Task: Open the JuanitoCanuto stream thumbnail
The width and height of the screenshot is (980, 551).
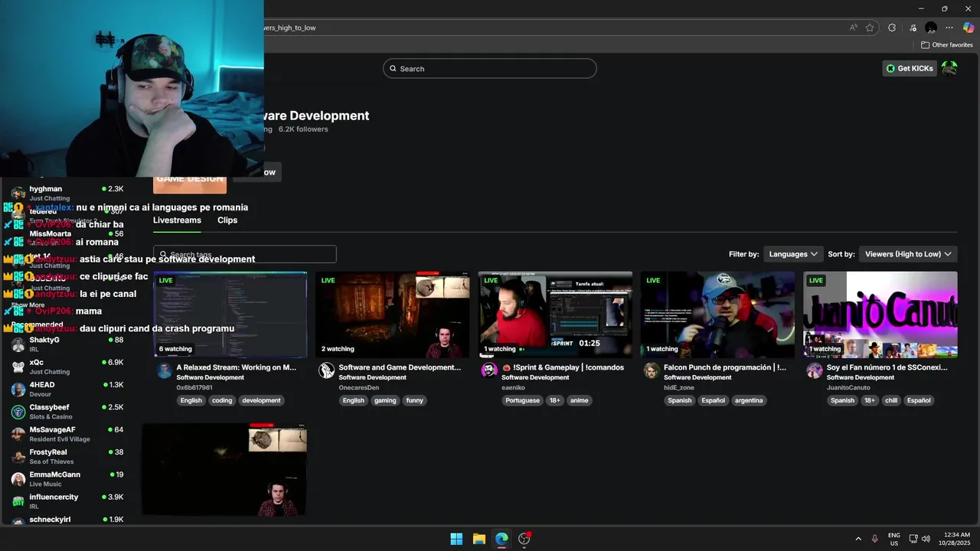Action: point(880,315)
